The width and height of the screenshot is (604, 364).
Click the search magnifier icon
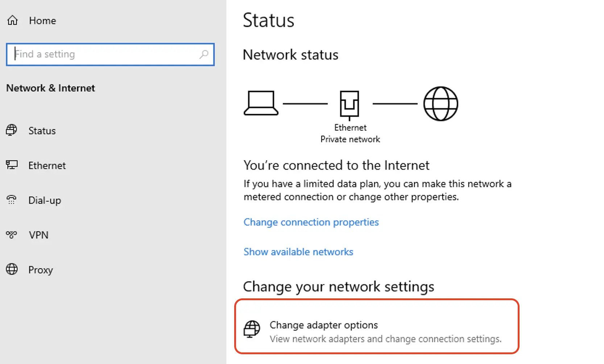204,54
